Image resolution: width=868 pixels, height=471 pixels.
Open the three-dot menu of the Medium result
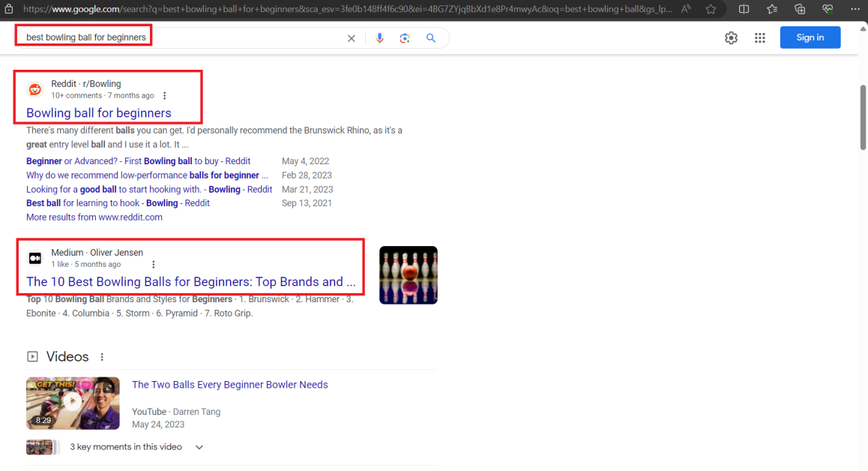pyautogui.click(x=154, y=265)
